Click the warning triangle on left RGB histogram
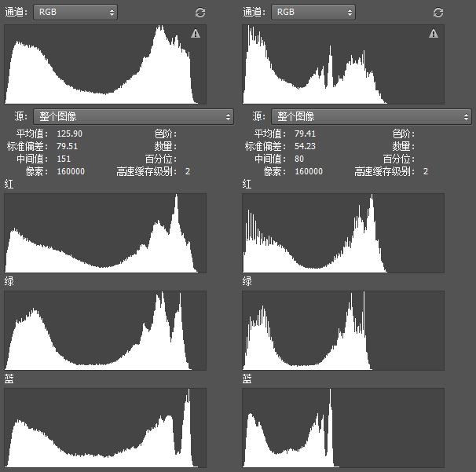 point(196,34)
